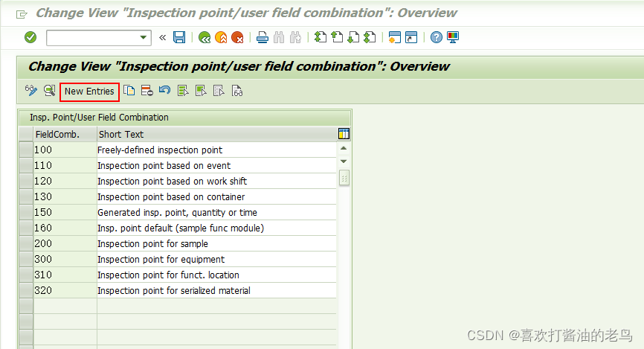Image resolution: width=644 pixels, height=349 pixels.
Task: Click the table scroll up arrow
Action: 344,148
